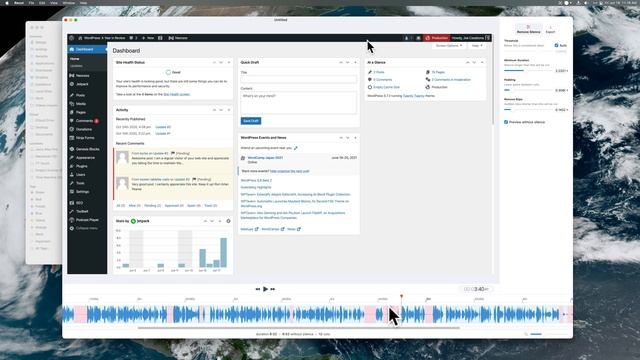
Task: Adjust the Padding slider
Action: tap(529, 90)
